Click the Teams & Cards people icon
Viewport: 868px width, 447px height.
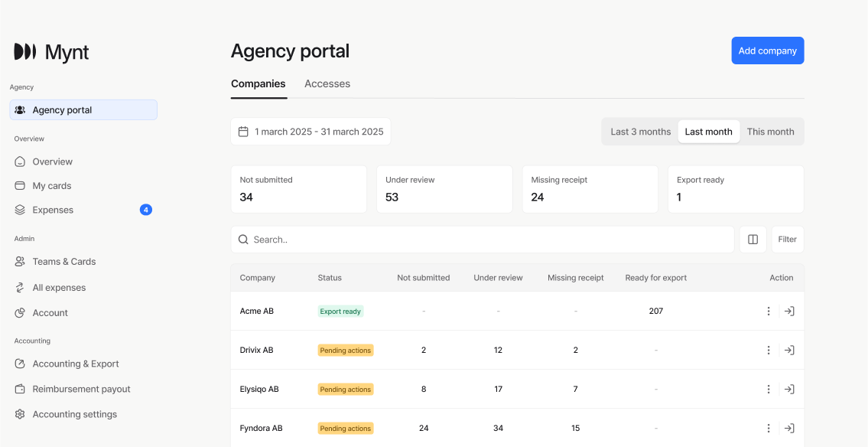(x=20, y=262)
